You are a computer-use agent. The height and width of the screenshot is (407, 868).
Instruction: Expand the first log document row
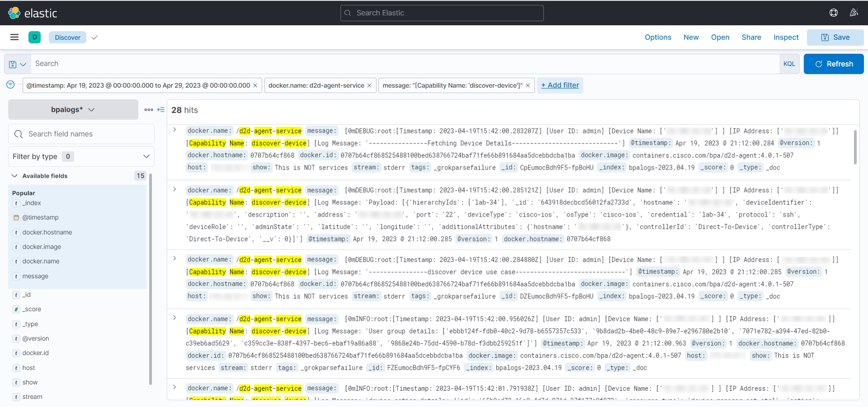click(x=175, y=130)
